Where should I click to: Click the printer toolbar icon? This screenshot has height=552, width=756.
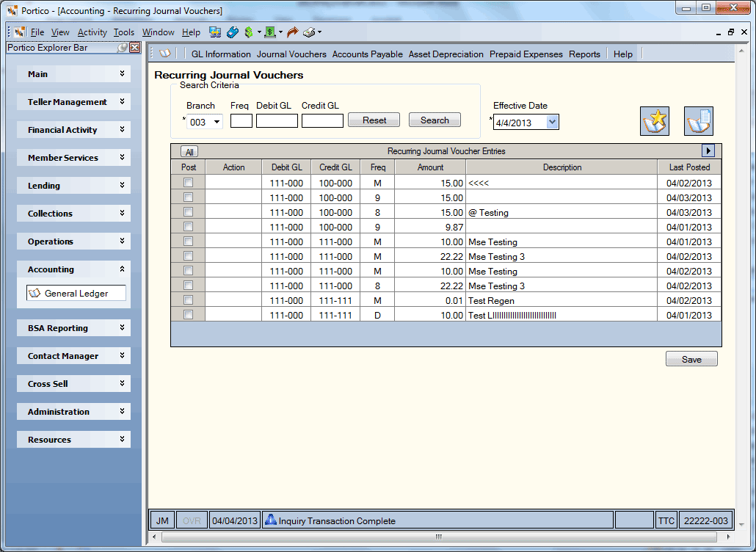click(x=309, y=32)
